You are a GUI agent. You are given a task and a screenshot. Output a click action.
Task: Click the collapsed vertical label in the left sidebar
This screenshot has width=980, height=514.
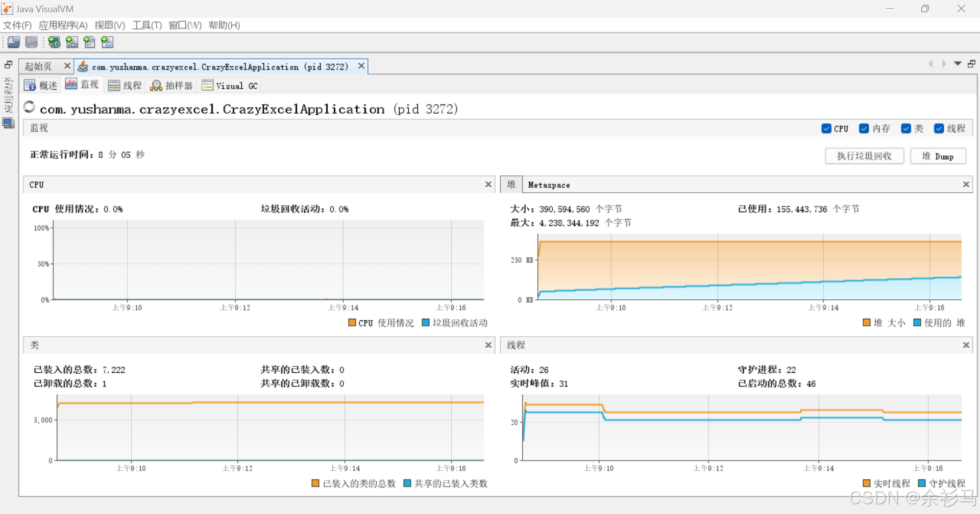tap(8, 95)
